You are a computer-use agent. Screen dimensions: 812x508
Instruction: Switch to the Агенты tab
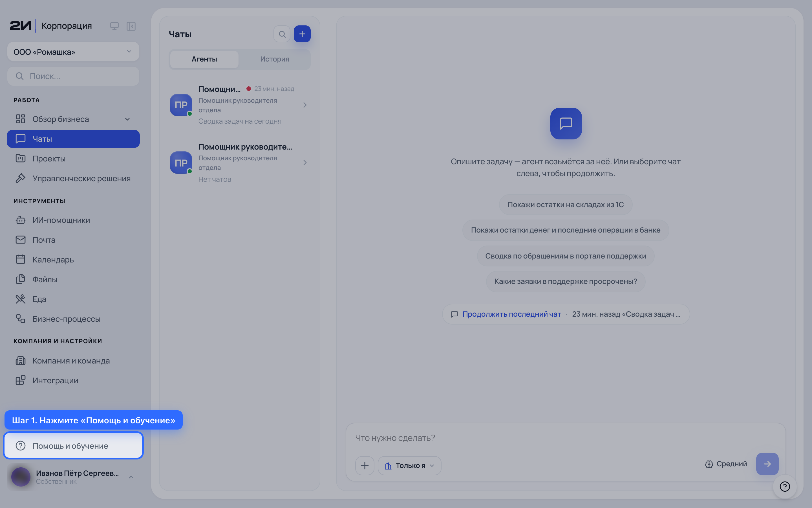(x=204, y=59)
